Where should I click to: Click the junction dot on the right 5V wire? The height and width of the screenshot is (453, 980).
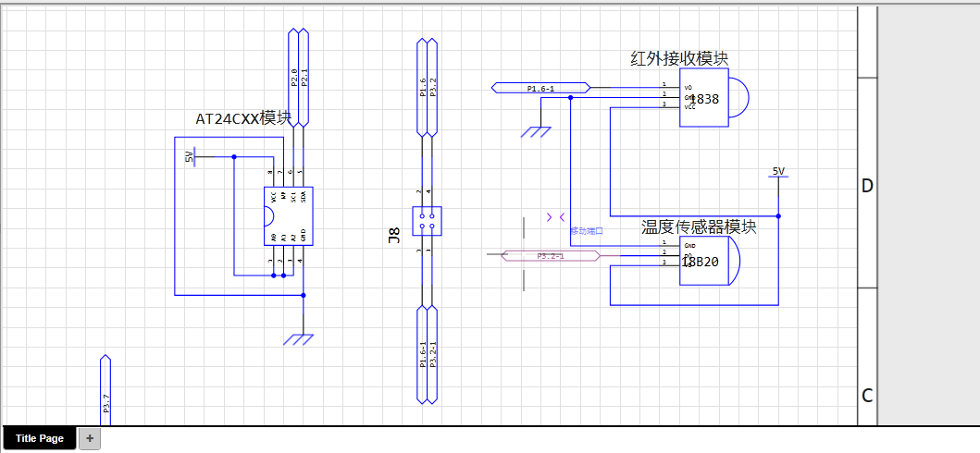click(778, 216)
